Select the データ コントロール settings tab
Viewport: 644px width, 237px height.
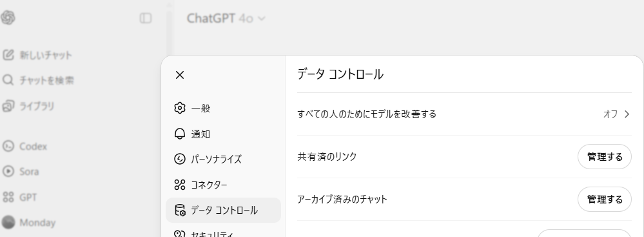[223, 211]
